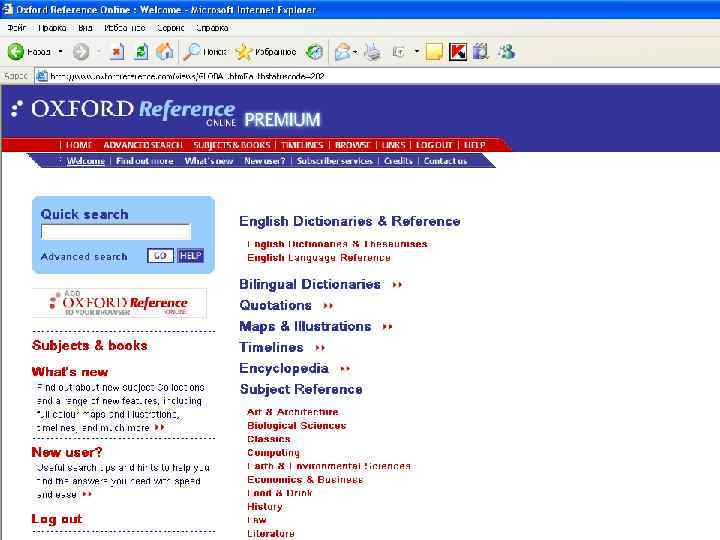Click the Messenger people icon
This screenshot has width=720, height=540.
pyautogui.click(x=506, y=52)
